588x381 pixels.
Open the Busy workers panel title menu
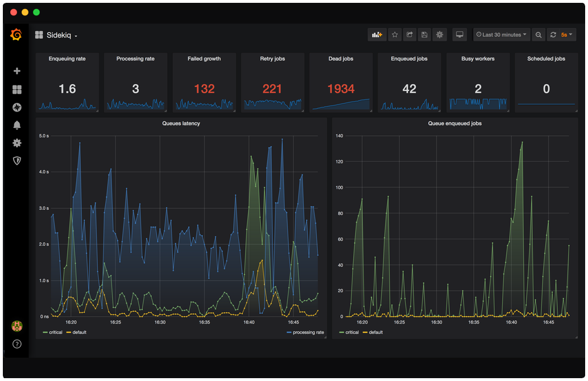point(478,59)
